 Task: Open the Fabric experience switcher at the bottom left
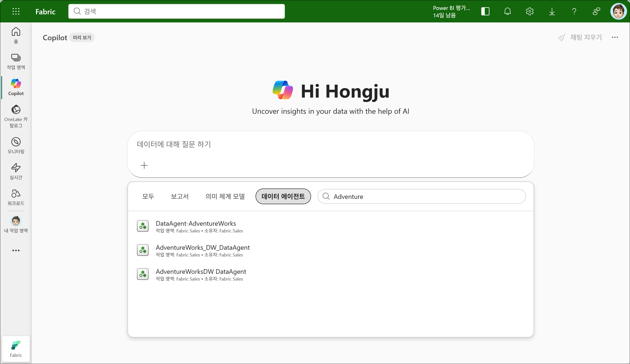(16, 349)
